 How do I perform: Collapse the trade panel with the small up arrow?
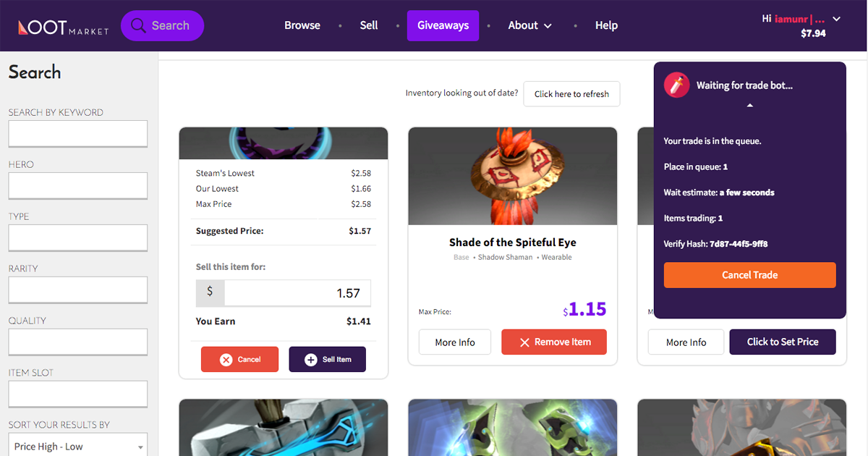point(750,106)
